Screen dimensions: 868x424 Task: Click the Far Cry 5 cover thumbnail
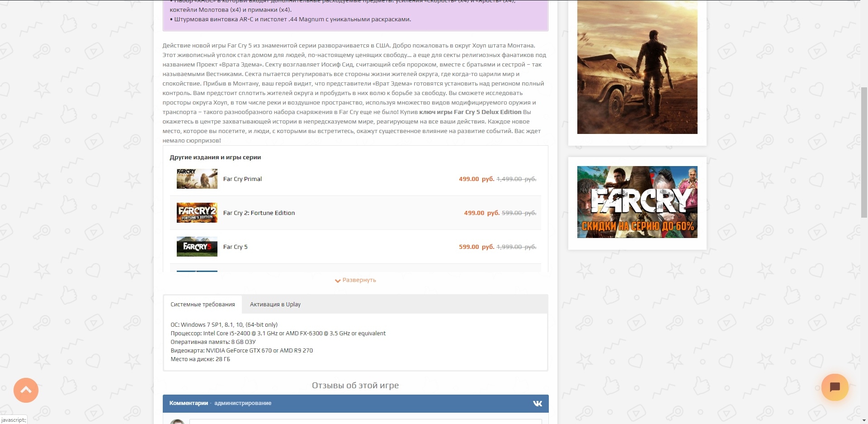(197, 247)
